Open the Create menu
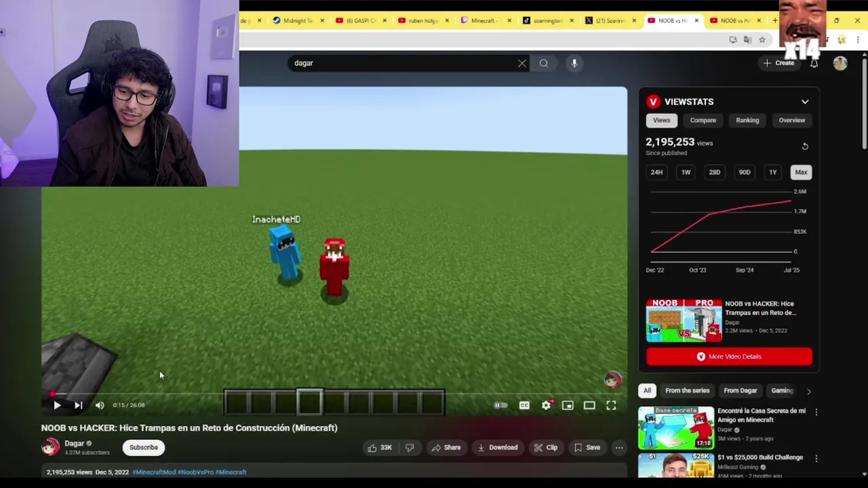The image size is (868, 488). pos(778,63)
